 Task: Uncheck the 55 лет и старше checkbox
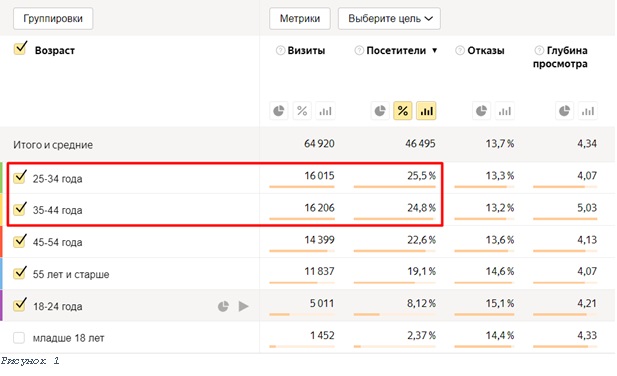20,273
